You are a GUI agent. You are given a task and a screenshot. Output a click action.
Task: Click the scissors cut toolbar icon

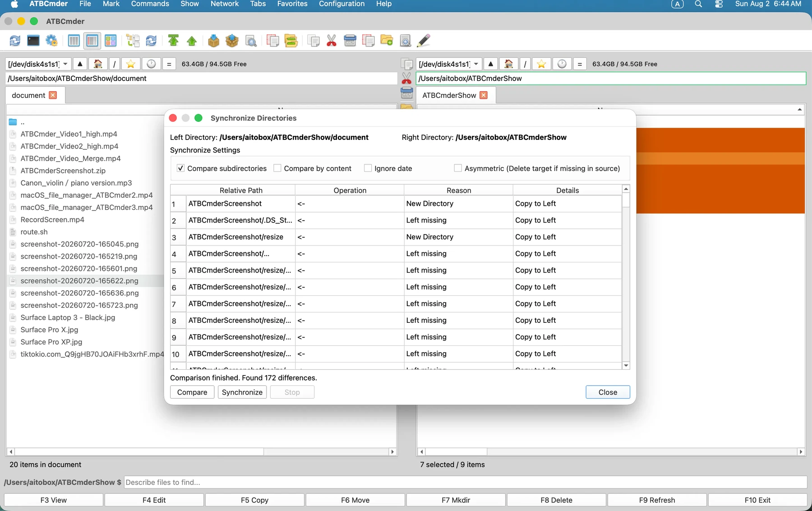pos(332,41)
